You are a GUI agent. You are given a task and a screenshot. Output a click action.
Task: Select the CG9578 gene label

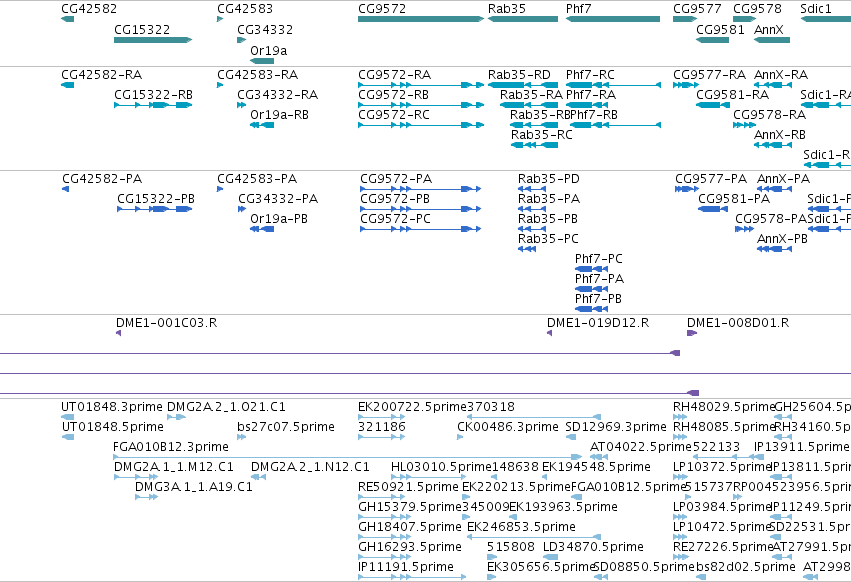click(757, 9)
